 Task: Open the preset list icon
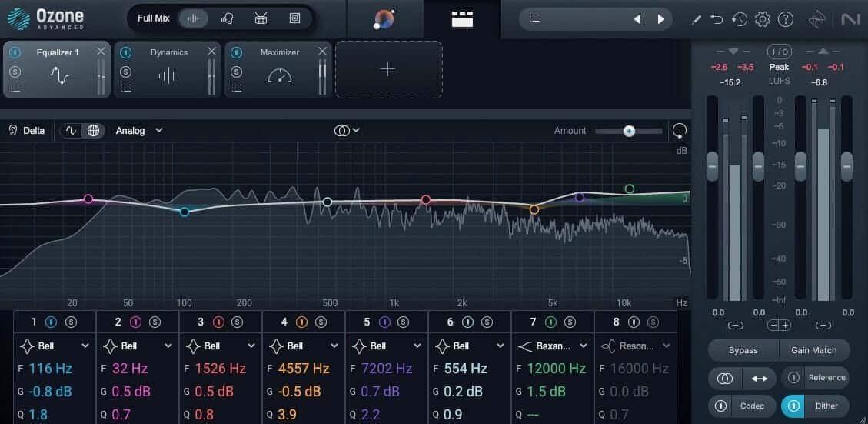(x=535, y=18)
